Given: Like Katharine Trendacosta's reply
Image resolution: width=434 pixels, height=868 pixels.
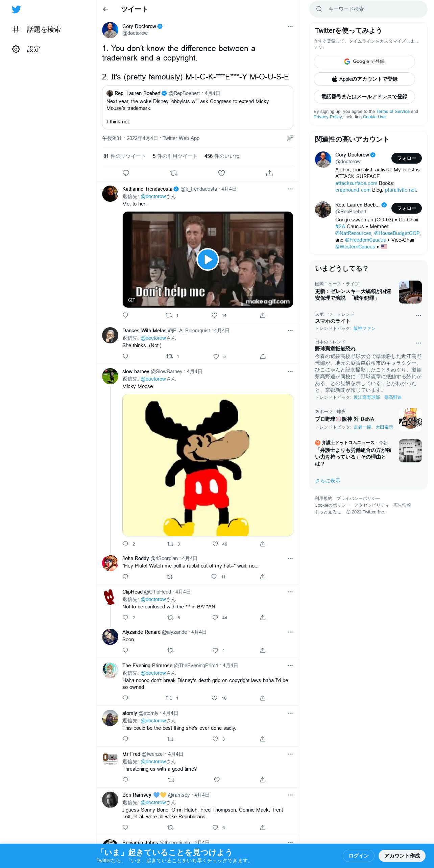Looking at the screenshot, I should (x=214, y=315).
